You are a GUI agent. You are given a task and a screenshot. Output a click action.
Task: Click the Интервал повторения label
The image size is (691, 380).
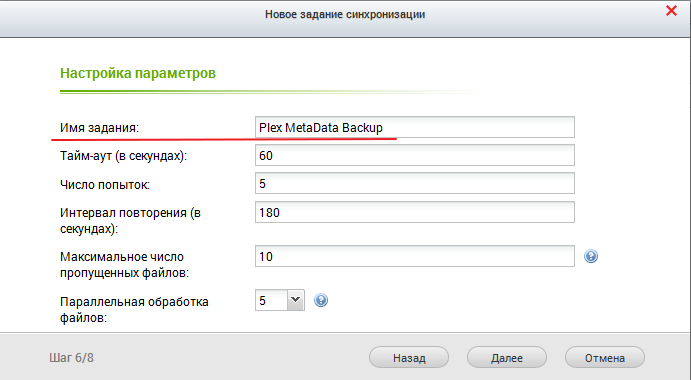coord(130,220)
